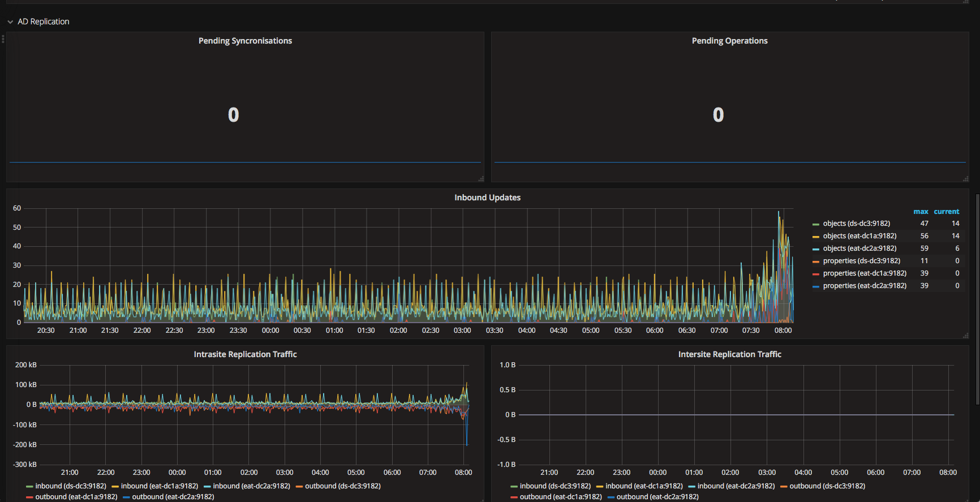
Task: Toggle properties (eat-dc1a:9182) series in legend
Action: click(x=864, y=273)
